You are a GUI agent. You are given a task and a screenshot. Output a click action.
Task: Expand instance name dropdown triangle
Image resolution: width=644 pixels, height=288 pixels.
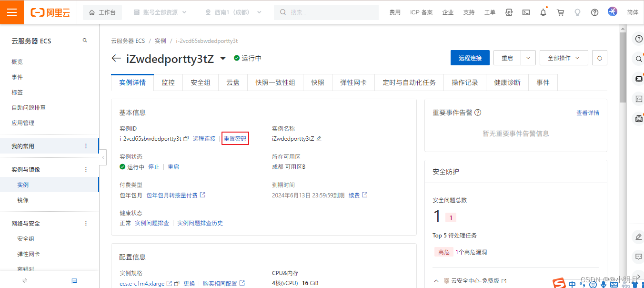[223, 59]
